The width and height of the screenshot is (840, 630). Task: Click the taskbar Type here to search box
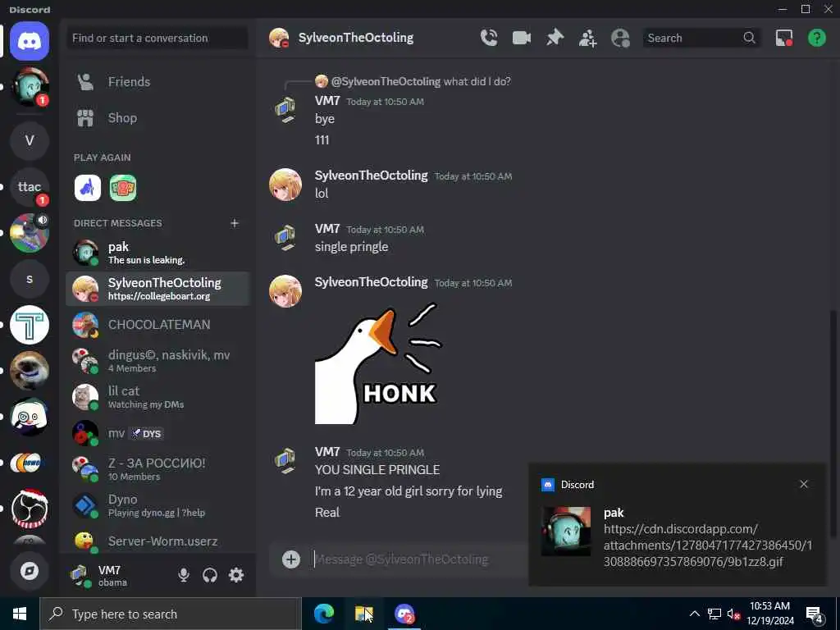(x=171, y=614)
